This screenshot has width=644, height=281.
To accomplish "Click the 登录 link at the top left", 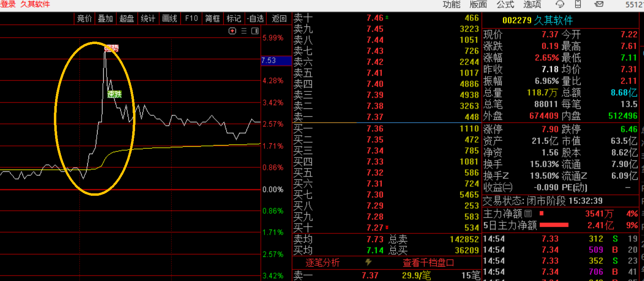I will [x=8, y=4].
